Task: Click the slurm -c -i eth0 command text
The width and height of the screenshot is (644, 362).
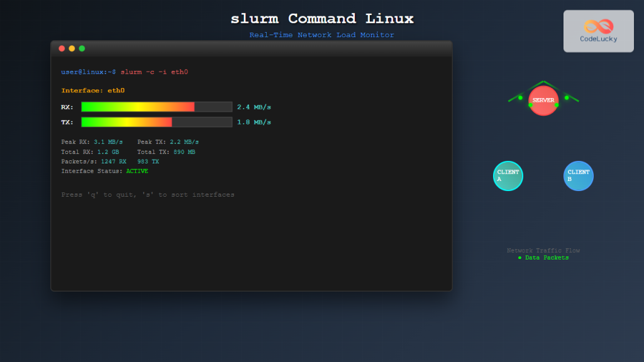Action: click(x=155, y=72)
